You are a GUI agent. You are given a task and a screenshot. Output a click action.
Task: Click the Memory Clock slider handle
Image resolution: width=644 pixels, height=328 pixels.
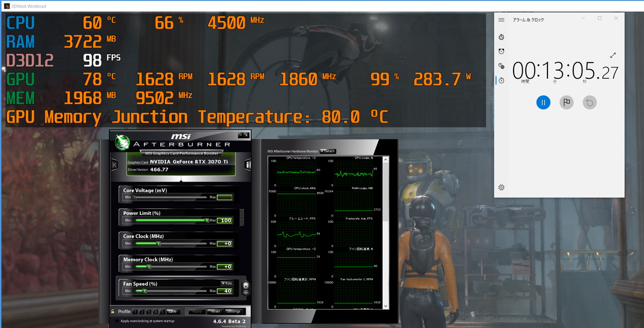point(149,266)
